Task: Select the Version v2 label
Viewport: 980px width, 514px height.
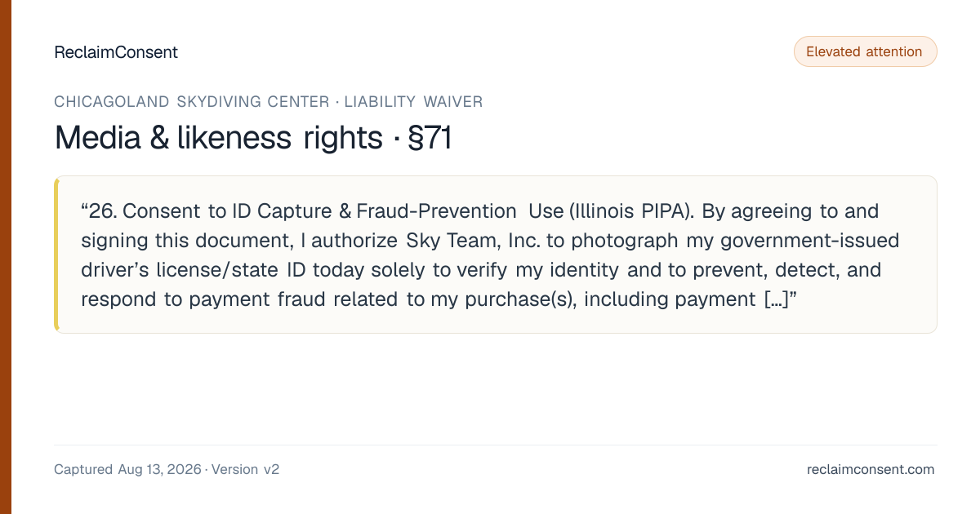Action: [x=245, y=469]
